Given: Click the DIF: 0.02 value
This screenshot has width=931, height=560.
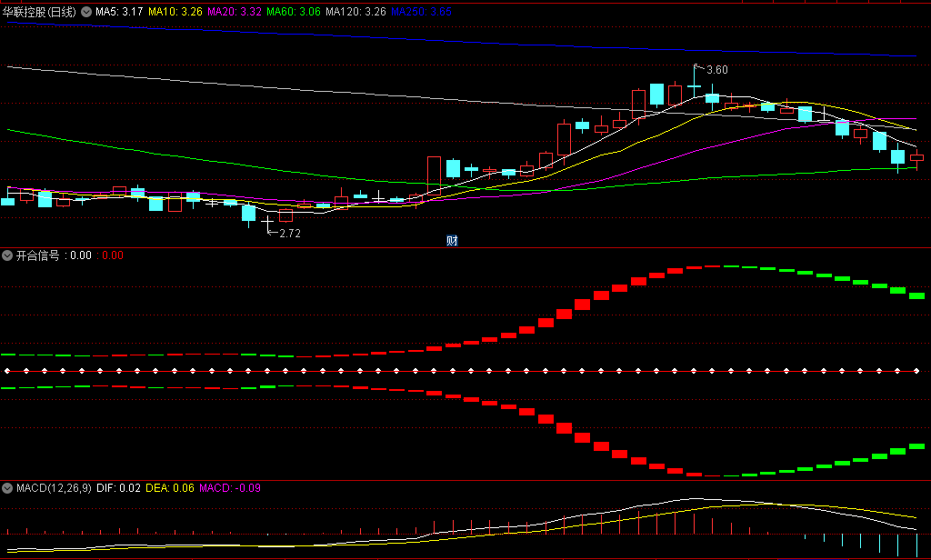Looking at the screenshot, I should pos(118,488).
